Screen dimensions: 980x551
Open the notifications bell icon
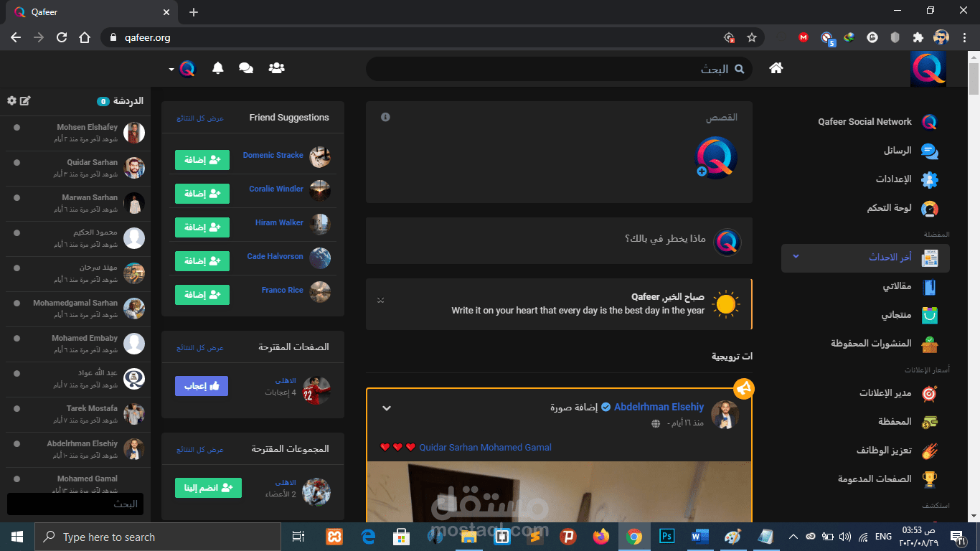(218, 68)
